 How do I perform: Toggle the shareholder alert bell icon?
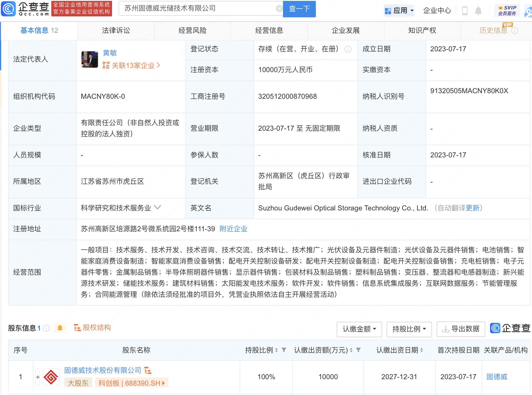click(60, 328)
